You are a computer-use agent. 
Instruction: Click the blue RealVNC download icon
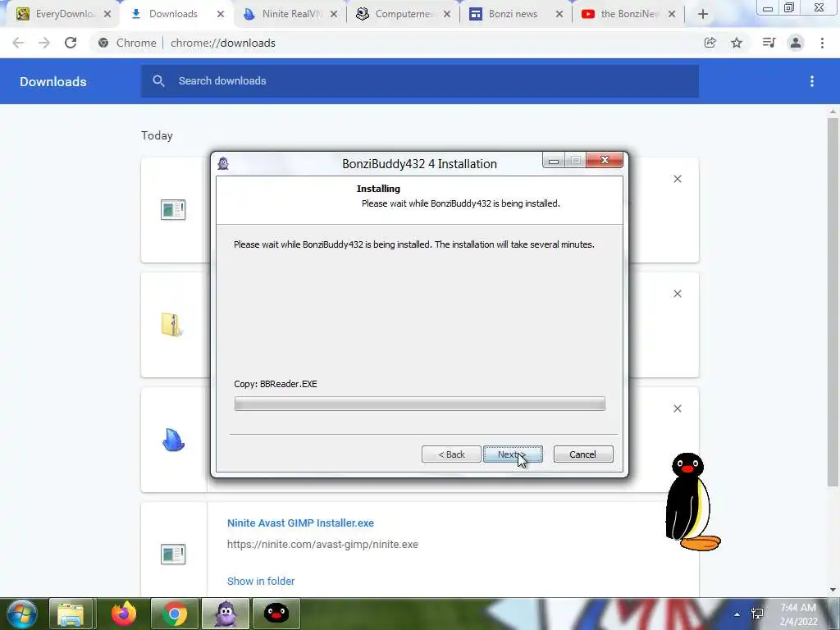pos(173,440)
